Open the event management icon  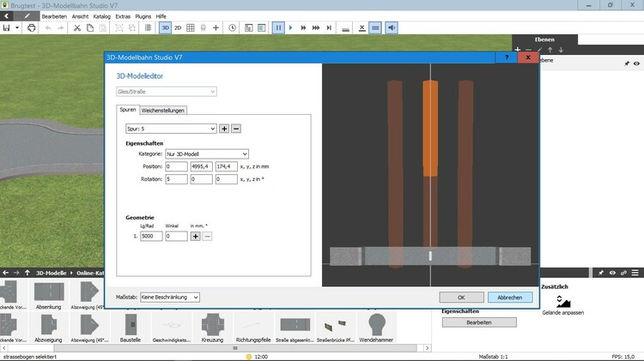(x=248, y=28)
